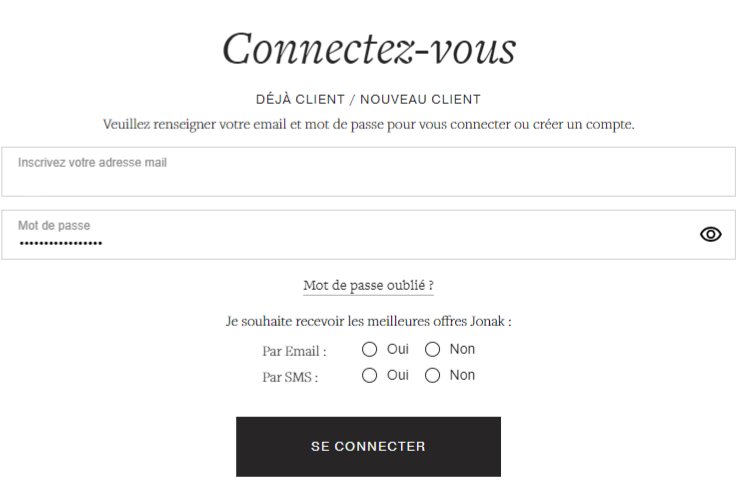Click the Non text in Par Email row
Screen dimensions: 738x483
462,349
